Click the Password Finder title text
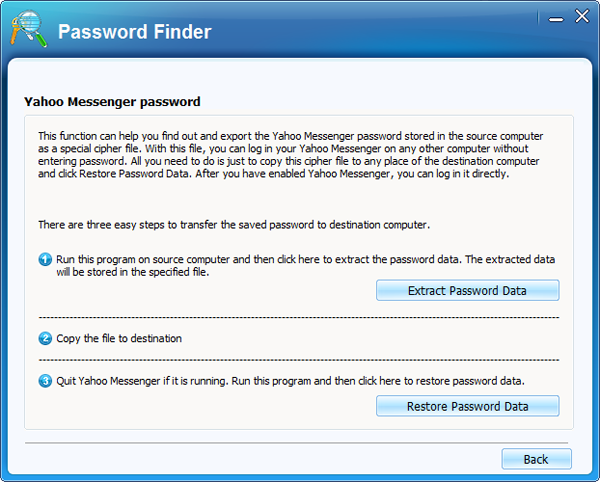The image size is (600, 482). coord(134,32)
